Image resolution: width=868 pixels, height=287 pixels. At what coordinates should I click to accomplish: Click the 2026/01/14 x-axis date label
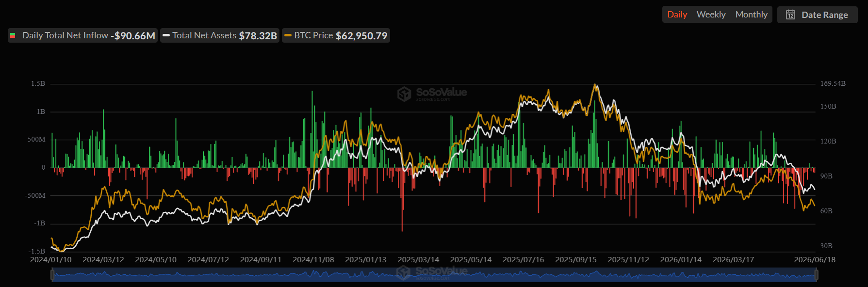(681, 260)
